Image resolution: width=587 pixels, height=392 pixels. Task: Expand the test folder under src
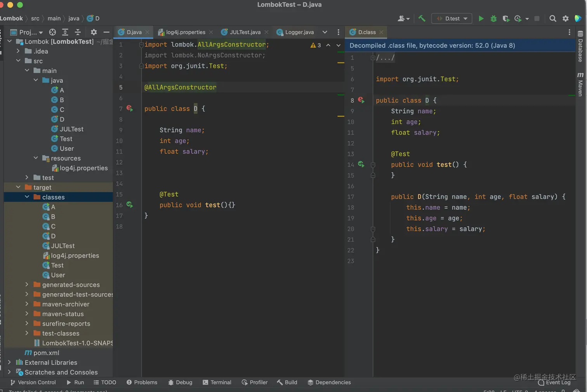[x=27, y=177]
